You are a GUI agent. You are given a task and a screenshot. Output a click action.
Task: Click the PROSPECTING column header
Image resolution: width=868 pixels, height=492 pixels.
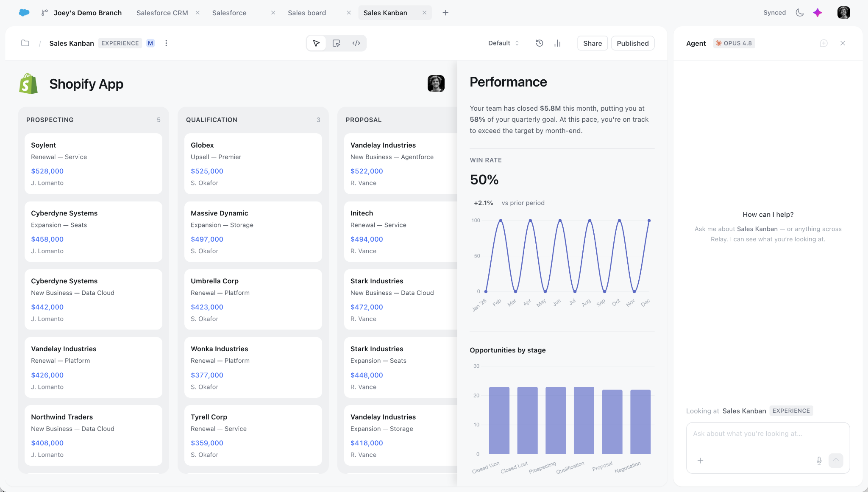pyautogui.click(x=50, y=120)
